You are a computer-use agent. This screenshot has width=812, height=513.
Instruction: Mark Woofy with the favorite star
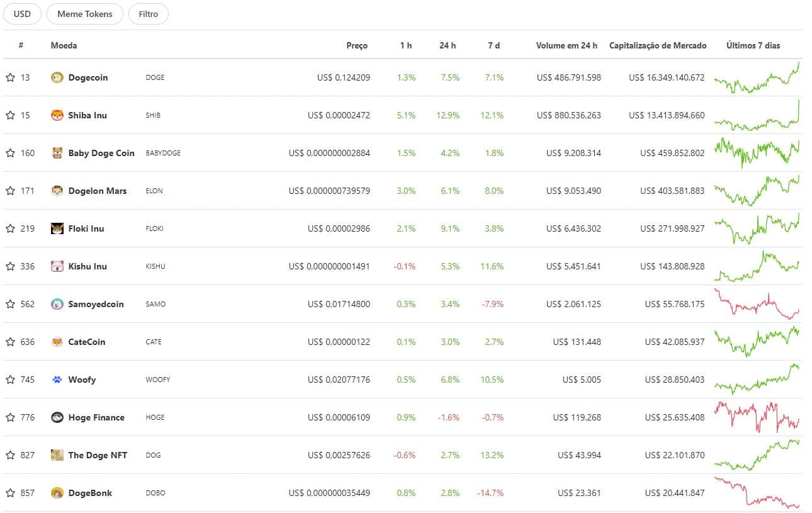10,380
